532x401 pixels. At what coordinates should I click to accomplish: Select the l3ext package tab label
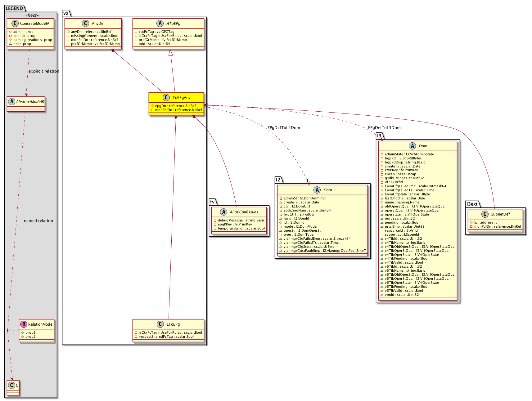[472, 204]
